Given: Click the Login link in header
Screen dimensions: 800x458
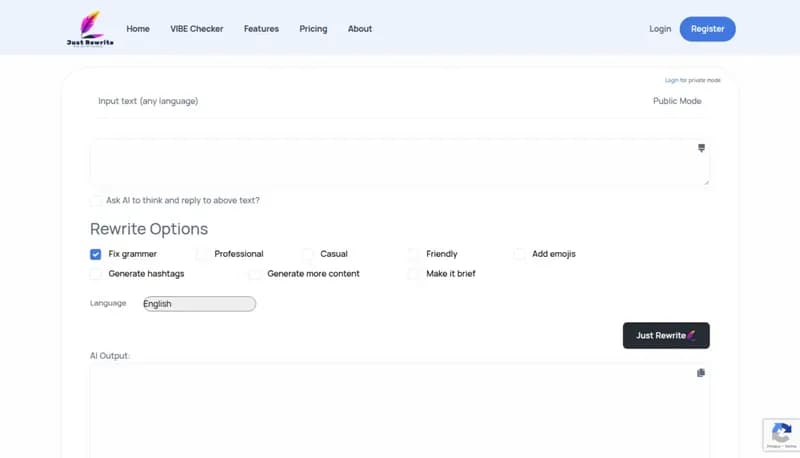Looking at the screenshot, I should point(660,29).
